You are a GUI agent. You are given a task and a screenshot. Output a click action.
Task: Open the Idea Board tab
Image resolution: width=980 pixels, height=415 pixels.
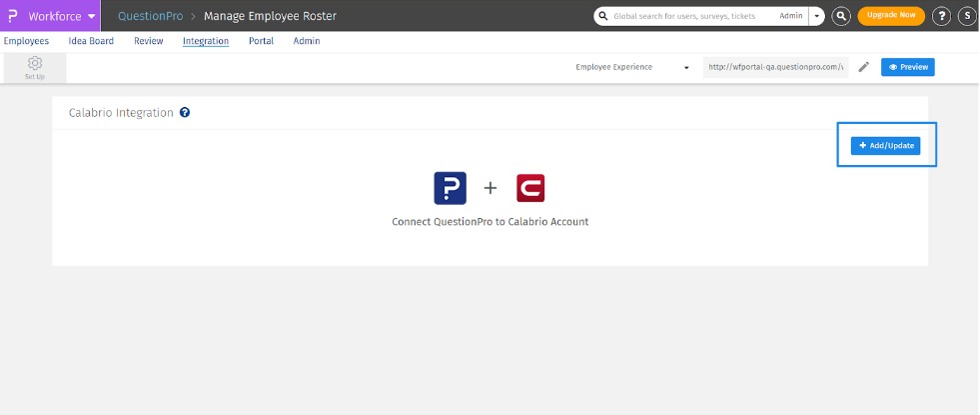click(x=91, y=41)
